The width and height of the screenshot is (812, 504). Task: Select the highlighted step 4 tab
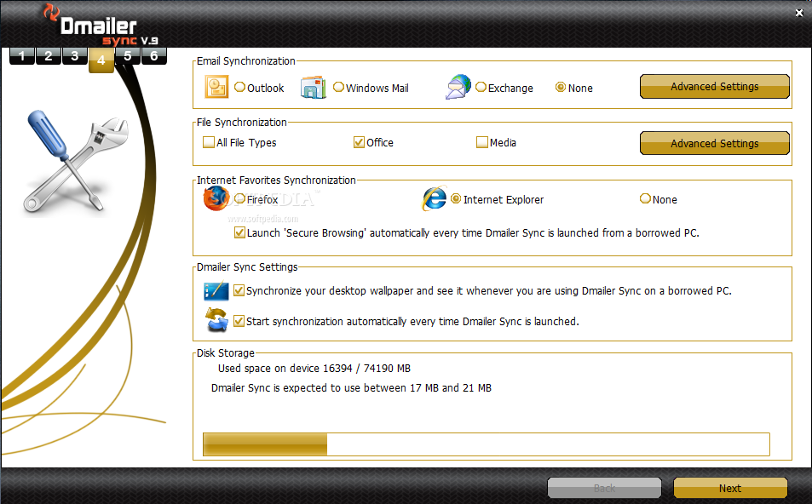pyautogui.click(x=101, y=60)
